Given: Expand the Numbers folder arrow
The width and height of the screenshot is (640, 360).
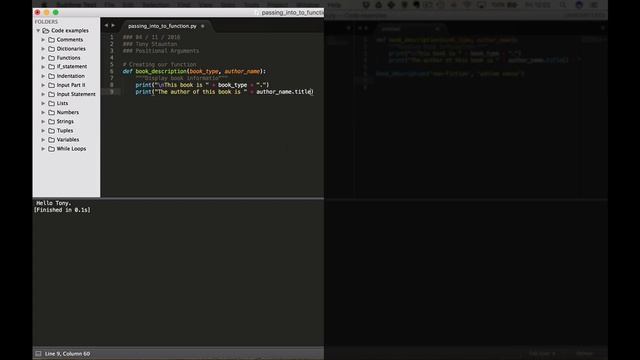Looking at the screenshot, I should point(43,112).
